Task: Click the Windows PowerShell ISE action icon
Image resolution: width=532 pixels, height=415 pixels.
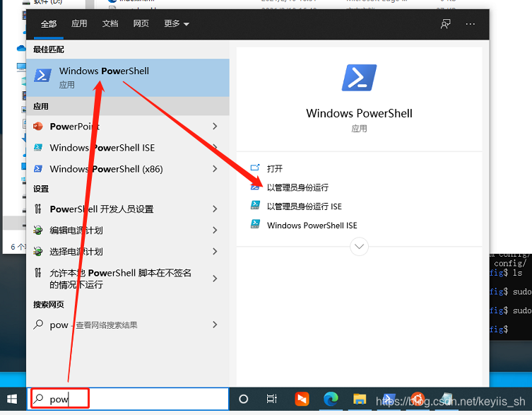Action: pos(255,224)
